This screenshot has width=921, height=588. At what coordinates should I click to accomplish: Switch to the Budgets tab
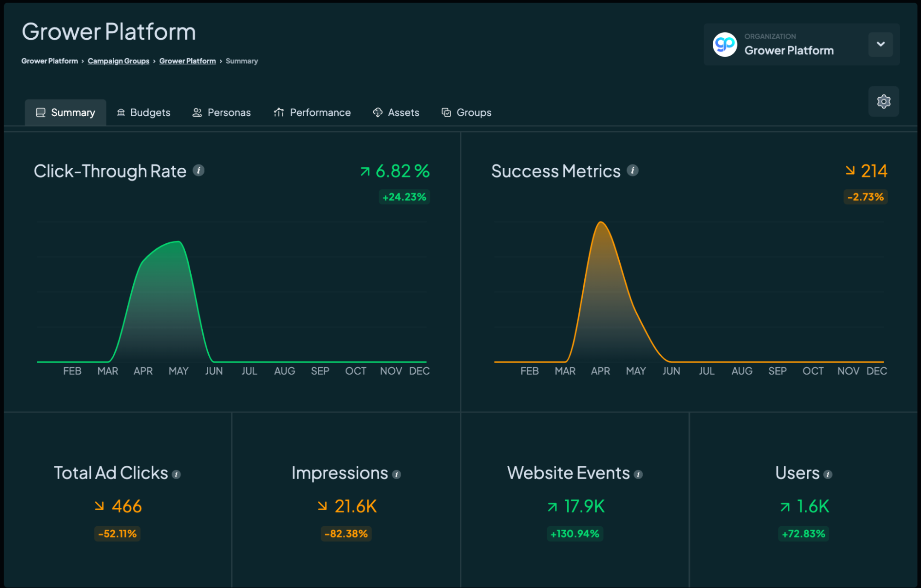click(144, 112)
